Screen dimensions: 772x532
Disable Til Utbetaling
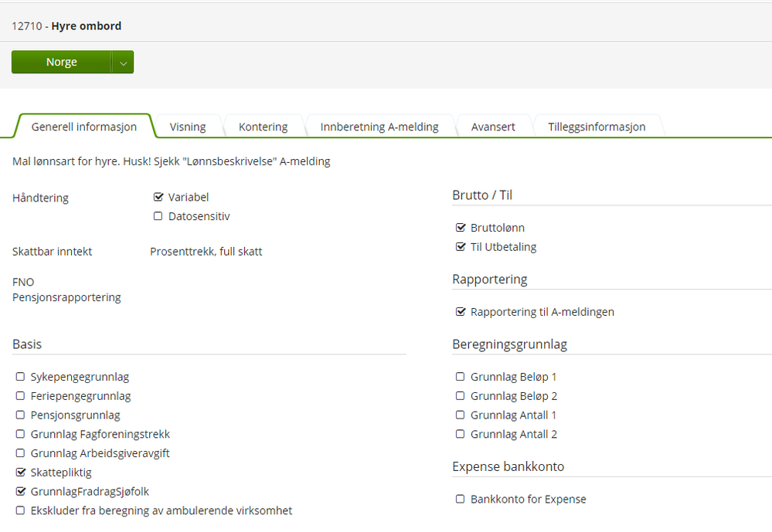pyautogui.click(x=460, y=247)
